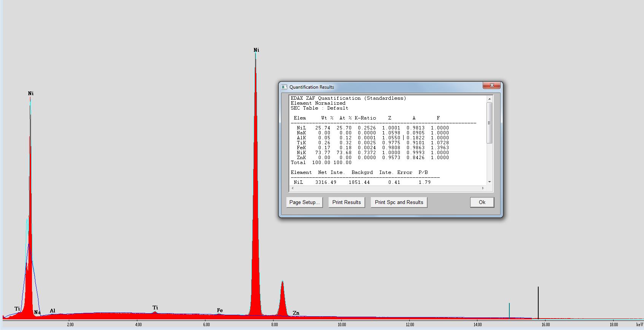Confirm the dialog with Ok
This screenshot has width=644, height=330.
coord(482,202)
